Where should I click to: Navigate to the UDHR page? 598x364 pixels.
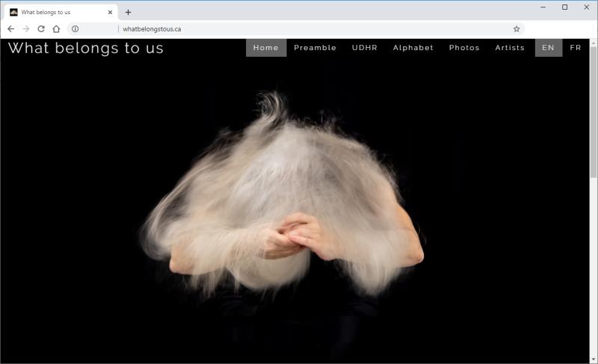click(365, 48)
